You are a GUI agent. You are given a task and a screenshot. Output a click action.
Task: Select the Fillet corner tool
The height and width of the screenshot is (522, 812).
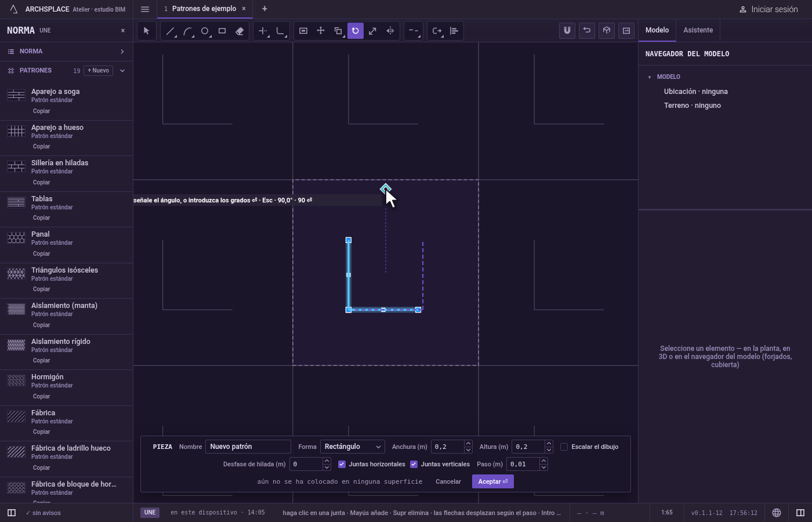pyautogui.click(x=280, y=31)
